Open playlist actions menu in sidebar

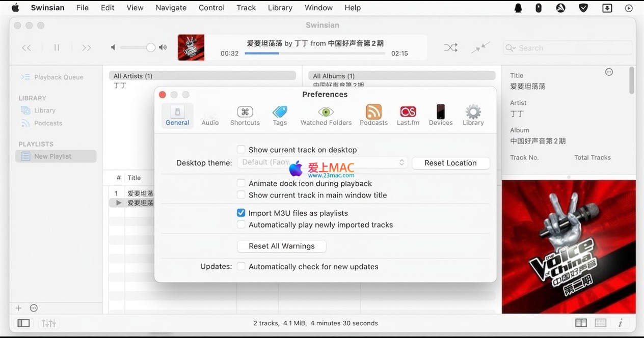click(x=34, y=308)
